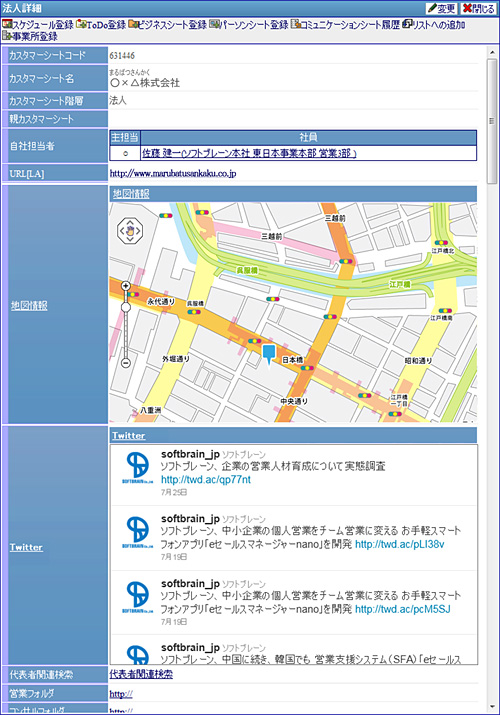Click the 事業所登録 building icon
Viewport: 500px width, 715px height.
pyautogui.click(x=7, y=36)
